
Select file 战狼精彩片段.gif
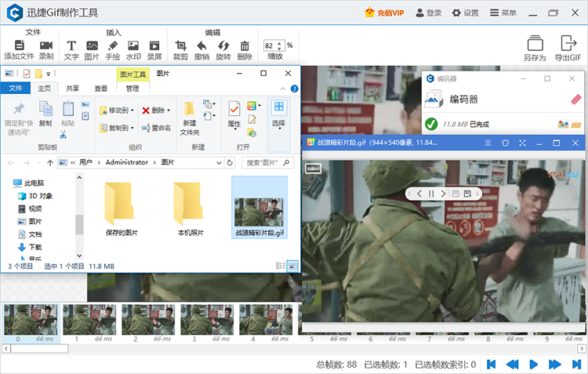click(x=260, y=207)
